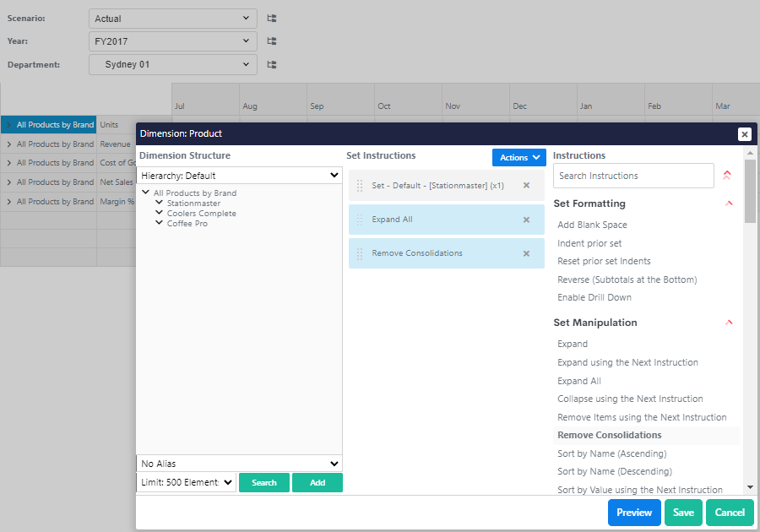The image size is (760, 532).
Task: Open the Hierarchy: Default dropdown
Action: point(240,176)
